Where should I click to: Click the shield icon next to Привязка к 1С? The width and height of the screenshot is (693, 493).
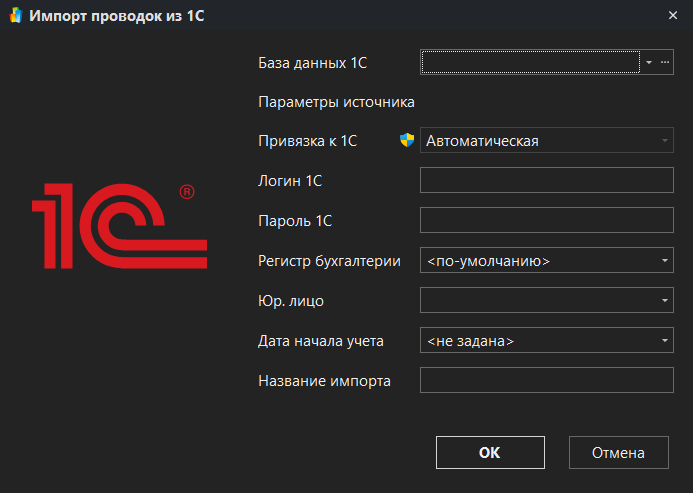(x=407, y=141)
